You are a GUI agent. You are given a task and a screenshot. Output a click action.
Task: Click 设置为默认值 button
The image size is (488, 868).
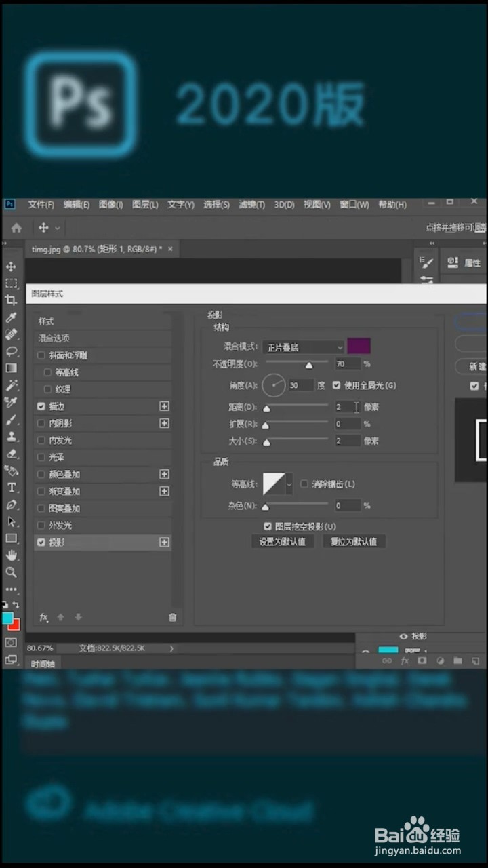click(x=283, y=542)
